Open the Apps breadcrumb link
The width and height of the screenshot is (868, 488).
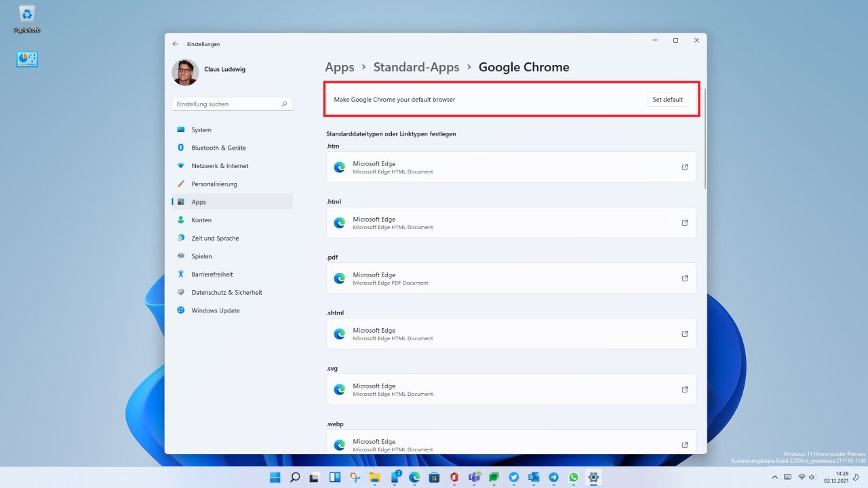[x=340, y=67]
